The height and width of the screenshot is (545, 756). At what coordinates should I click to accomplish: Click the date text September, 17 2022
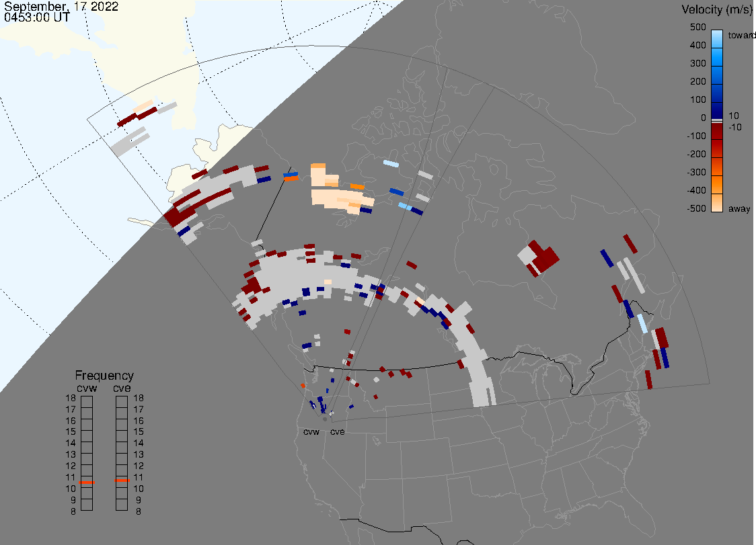61,6
